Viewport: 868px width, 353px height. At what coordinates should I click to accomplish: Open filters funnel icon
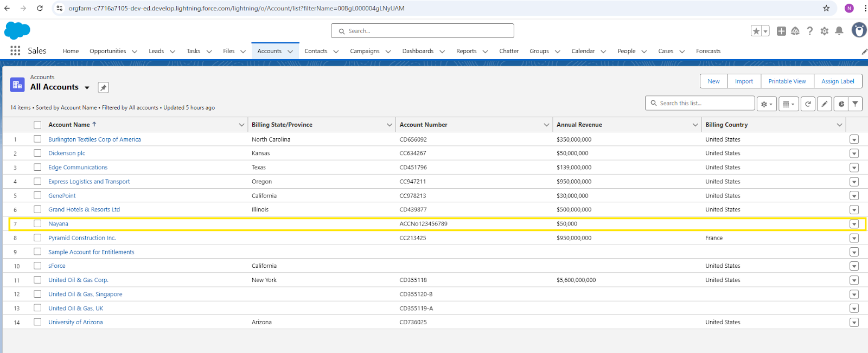pyautogui.click(x=855, y=104)
